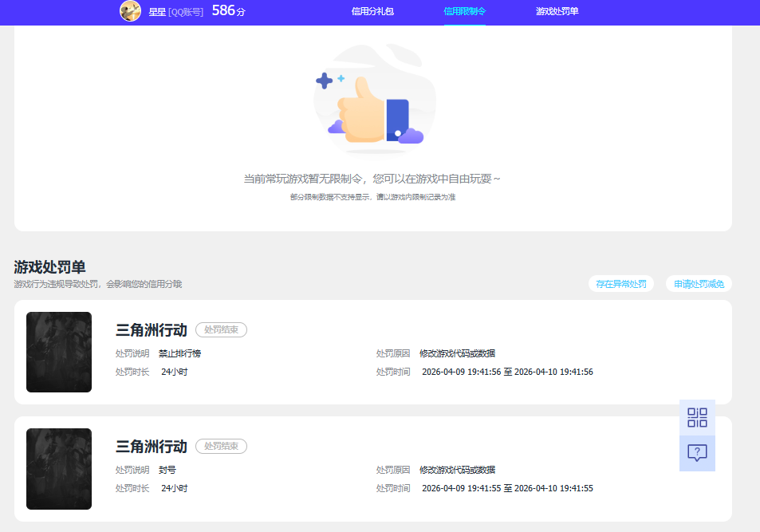Image resolution: width=760 pixels, height=532 pixels.
Task: Switch to 信用分礼包 tab
Action: point(372,11)
